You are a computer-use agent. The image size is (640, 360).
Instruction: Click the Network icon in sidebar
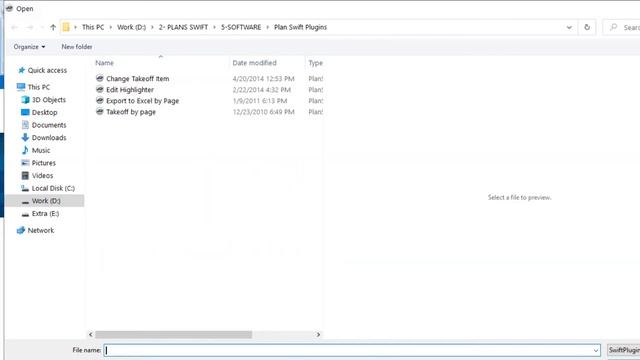click(21, 230)
